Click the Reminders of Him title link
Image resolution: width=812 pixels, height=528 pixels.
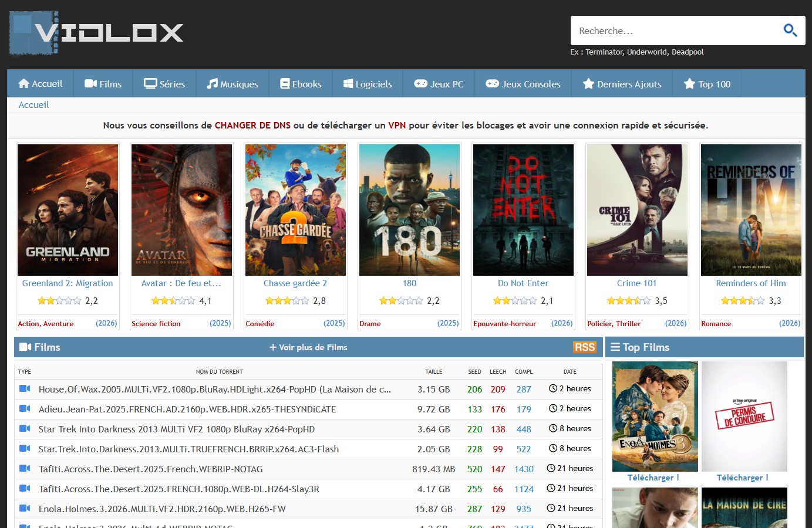(x=751, y=283)
